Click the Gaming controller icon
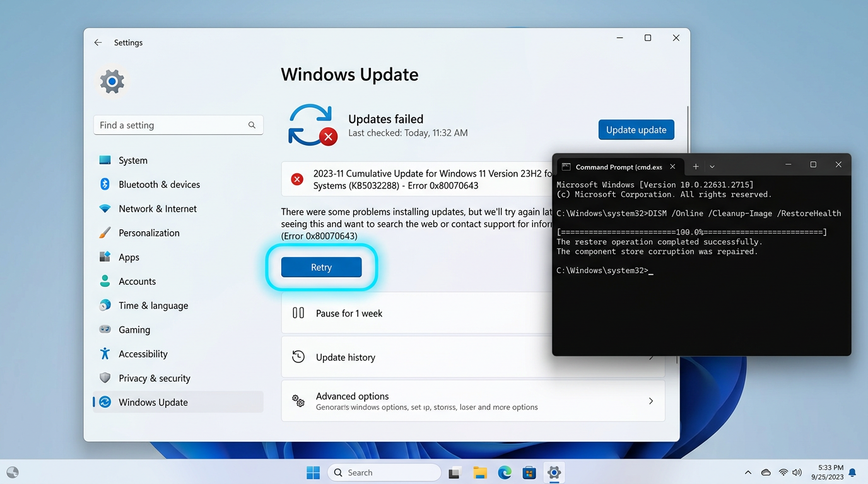Viewport: 868px width, 484px height. [105, 330]
